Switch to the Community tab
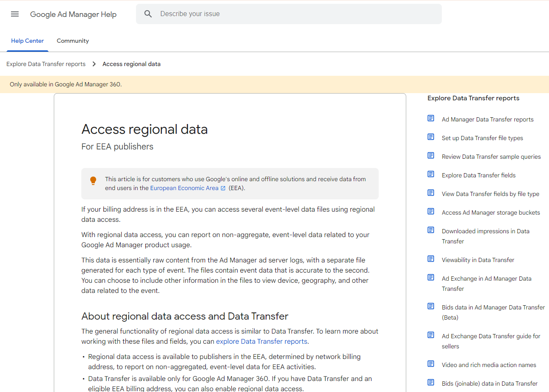Image resolution: width=549 pixels, height=392 pixels. pos(73,41)
